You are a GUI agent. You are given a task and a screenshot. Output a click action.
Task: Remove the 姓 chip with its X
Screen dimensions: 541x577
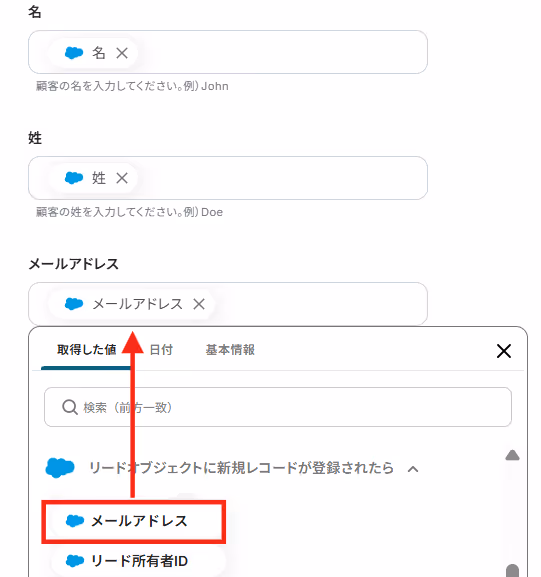click(x=122, y=178)
